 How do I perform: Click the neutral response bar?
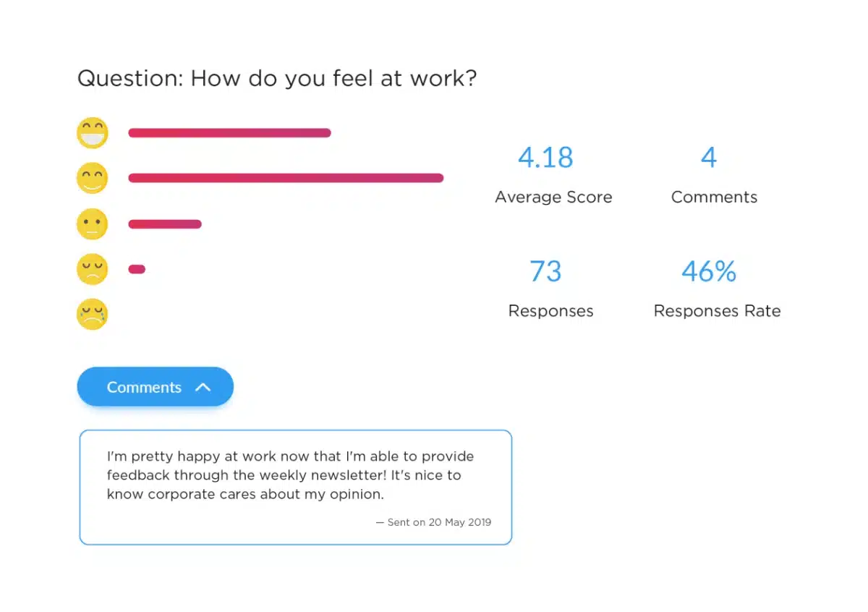(165, 224)
